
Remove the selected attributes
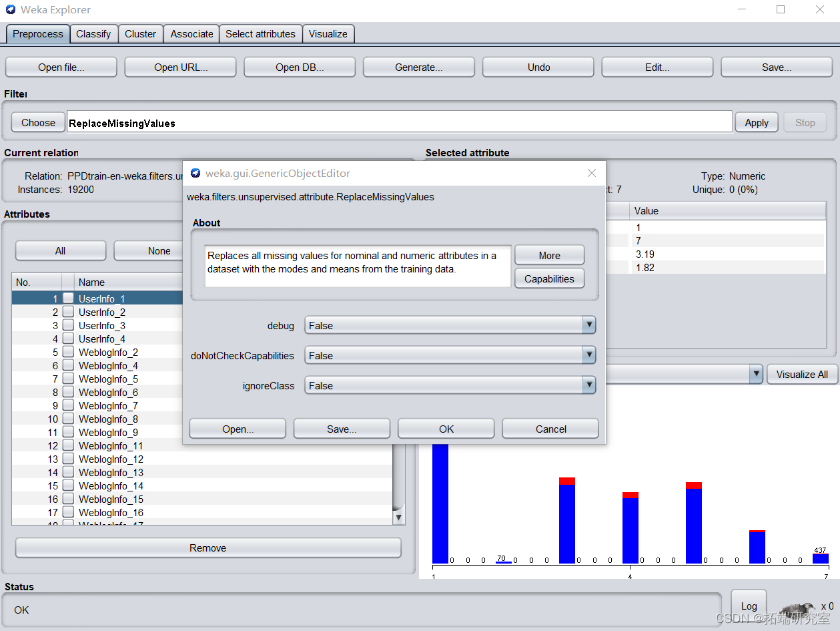pos(207,548)
